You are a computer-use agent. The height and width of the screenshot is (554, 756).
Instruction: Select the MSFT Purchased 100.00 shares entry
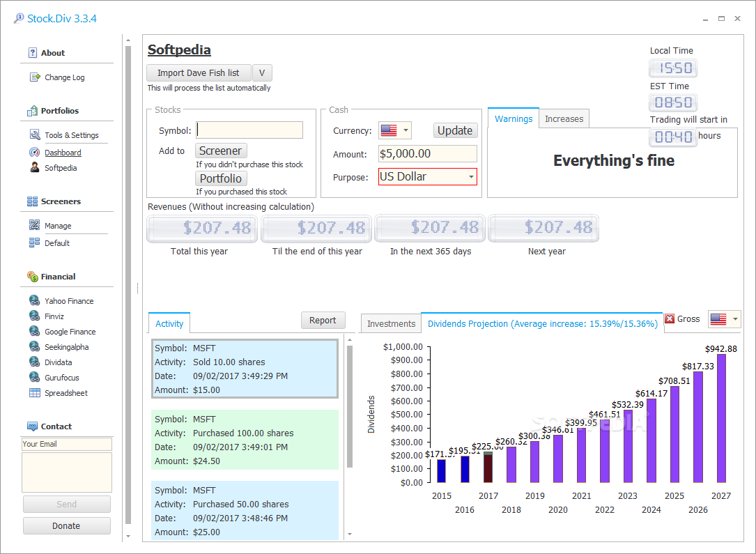(245, 440)
